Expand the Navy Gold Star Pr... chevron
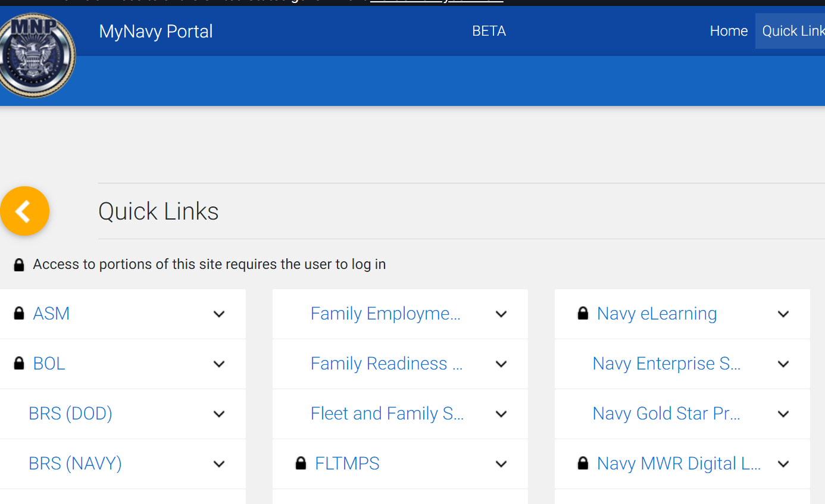Image resolution: width=825 pixels, height=504 pixels. click(783, 414)
